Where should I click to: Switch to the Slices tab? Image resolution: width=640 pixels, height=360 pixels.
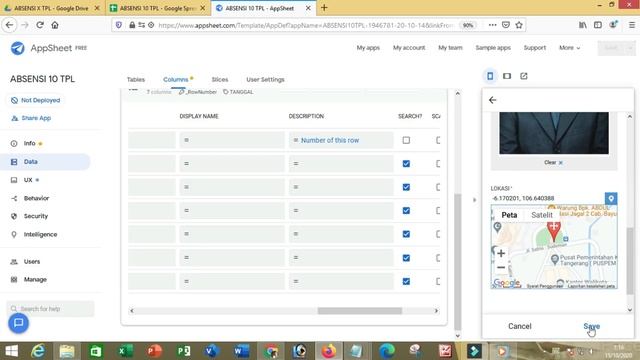[220, 80]
